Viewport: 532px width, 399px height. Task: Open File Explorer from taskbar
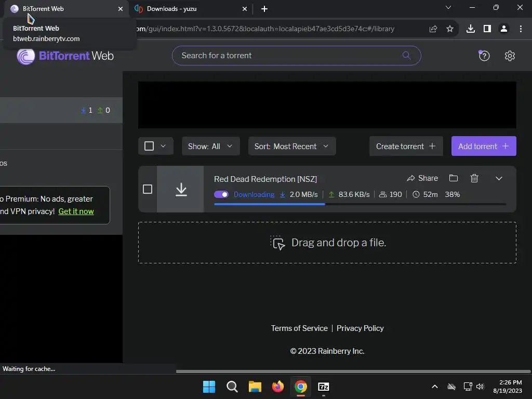coord(255,387)
